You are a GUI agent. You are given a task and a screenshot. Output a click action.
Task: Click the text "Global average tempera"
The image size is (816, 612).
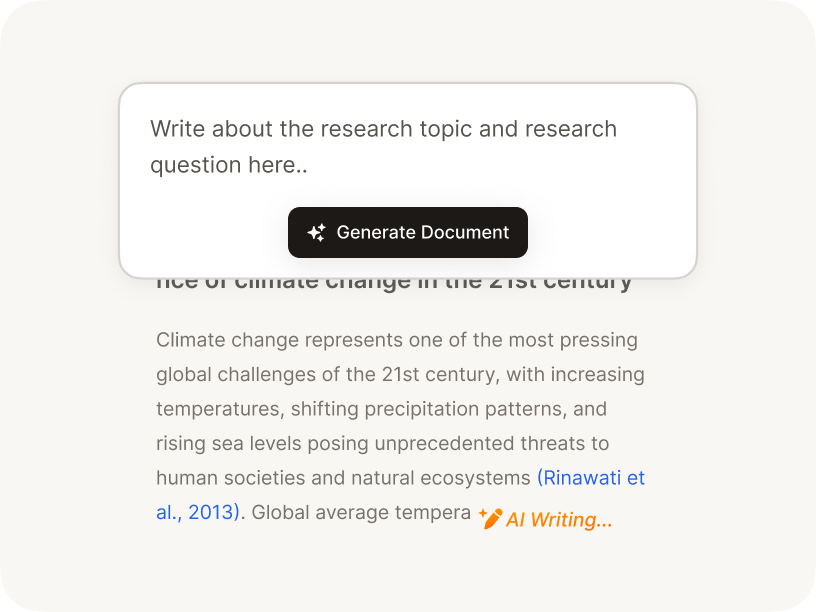[x=360, y=512]
